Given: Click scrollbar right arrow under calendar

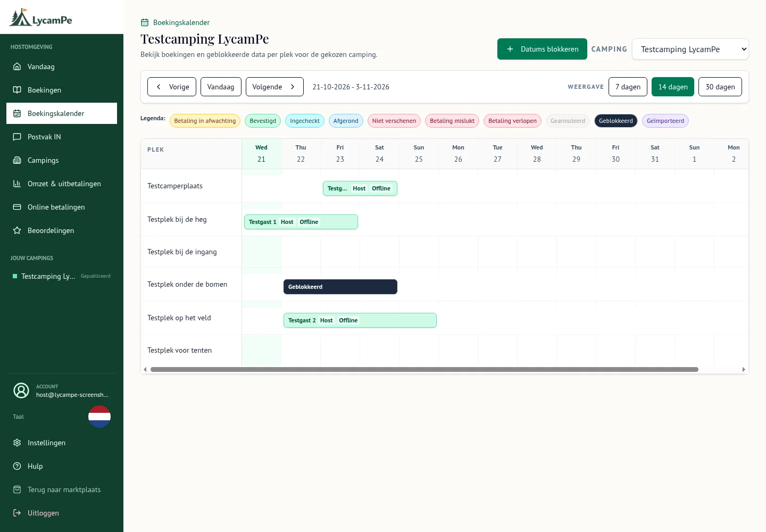Looking at the screenshot, I should click(744, 369).
